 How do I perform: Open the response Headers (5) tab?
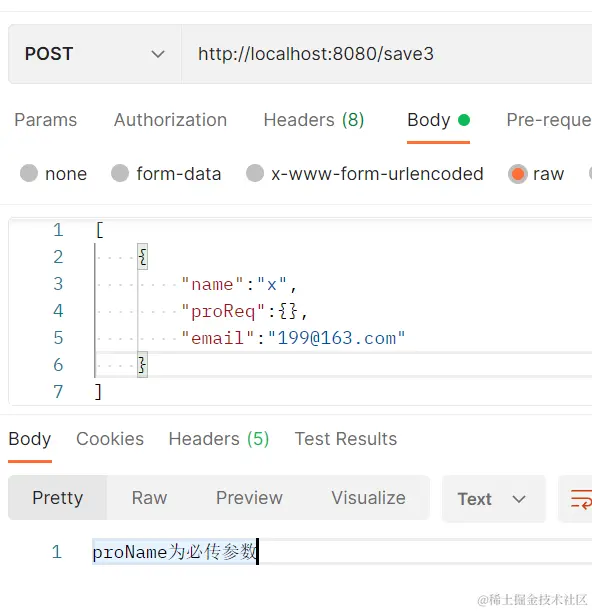click(x=219, y=439)
